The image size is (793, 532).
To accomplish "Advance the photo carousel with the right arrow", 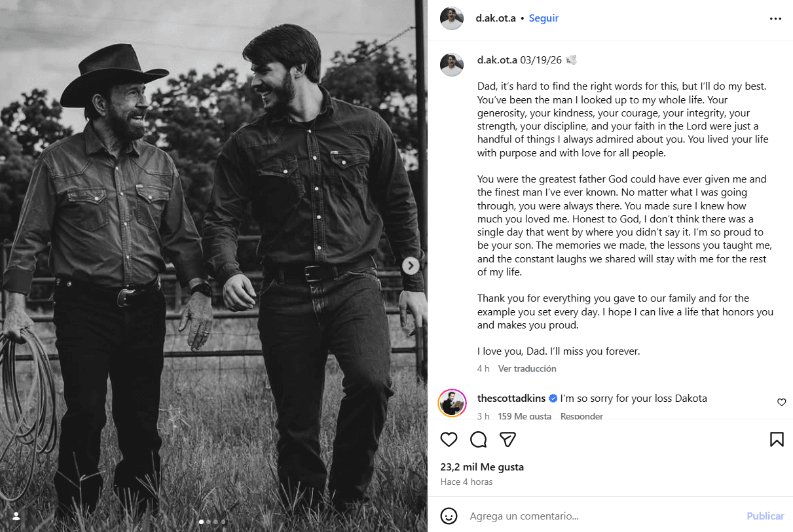I will tap(411, 266).
